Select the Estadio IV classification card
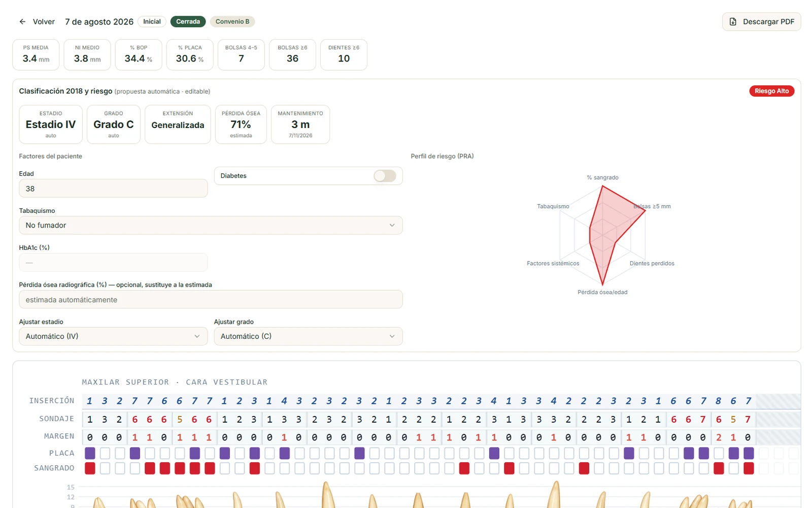This screenshot has height=508, width=812. [51, 124]
